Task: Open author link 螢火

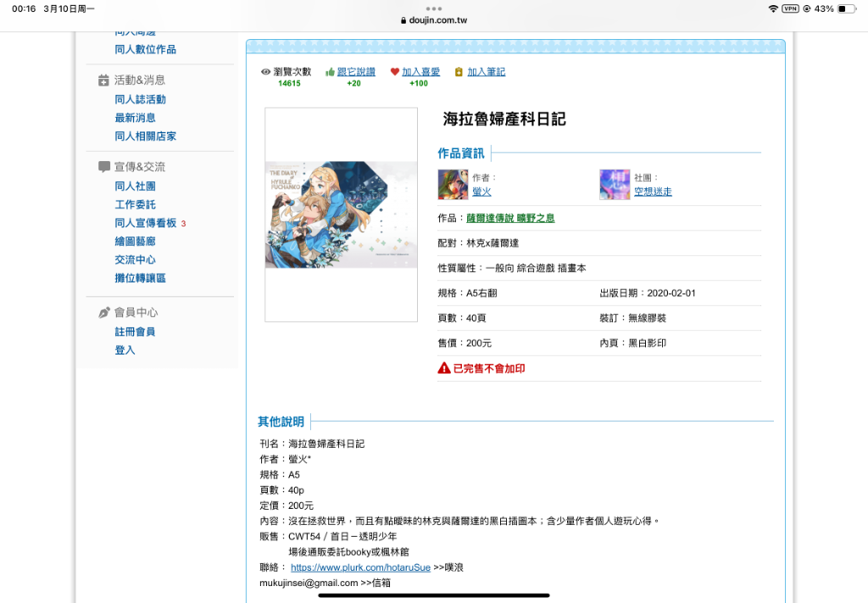Action: tap(481, 192)
